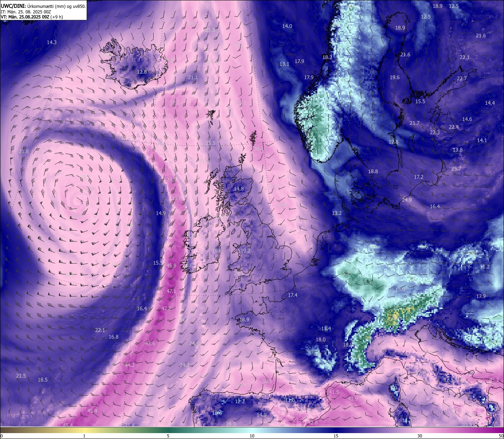504x439 pixels.
Task: Click the value '14.0' off Norway
Action: click(287, 26)
